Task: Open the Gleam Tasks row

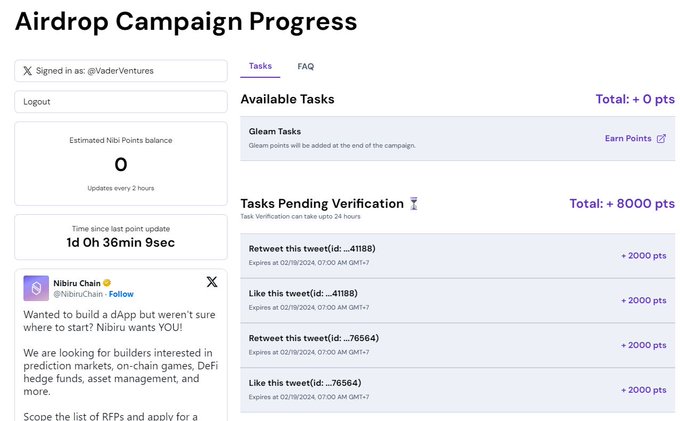Action: [458, 138]
